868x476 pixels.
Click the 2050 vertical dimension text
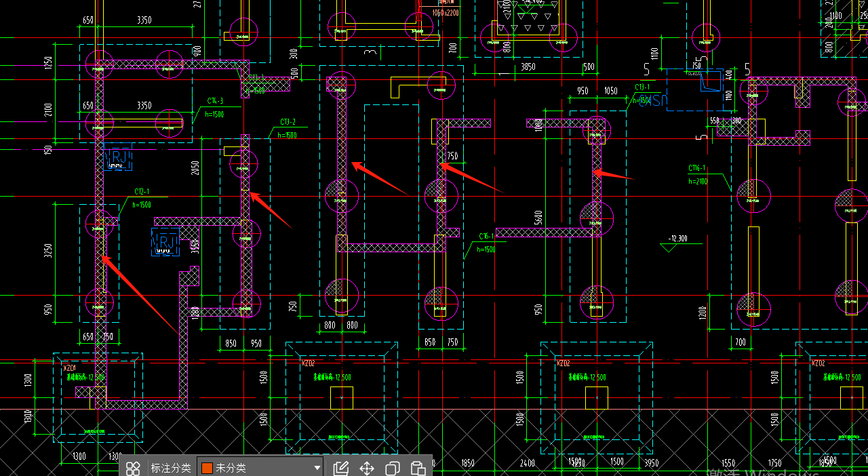click(x=196, y=168)
